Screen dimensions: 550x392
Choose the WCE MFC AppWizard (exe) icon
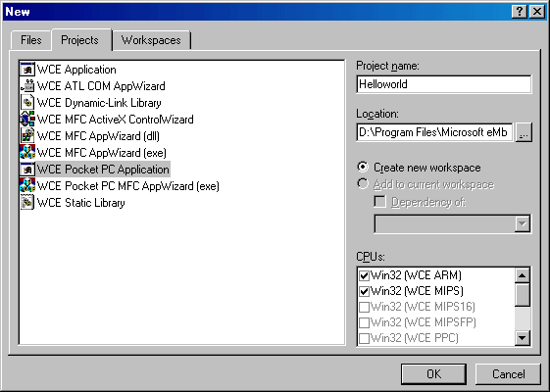27,153
